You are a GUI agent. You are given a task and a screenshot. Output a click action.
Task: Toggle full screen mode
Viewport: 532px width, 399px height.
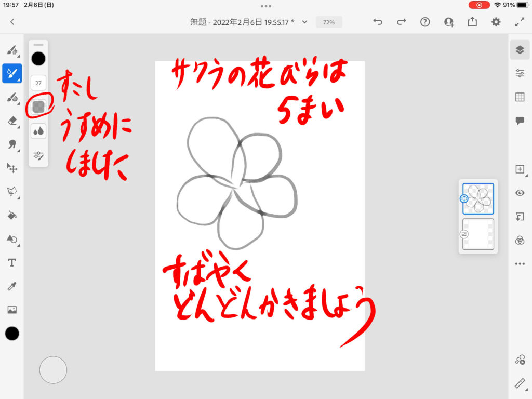click(520, 22)
